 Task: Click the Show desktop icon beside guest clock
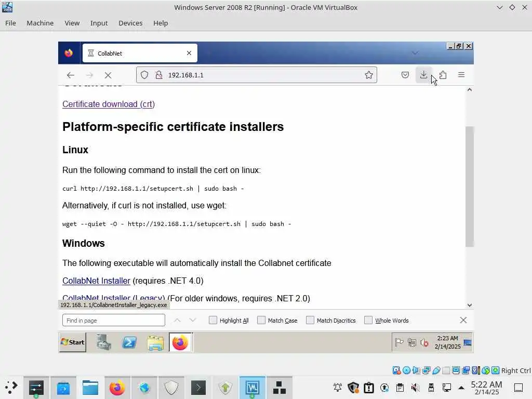click(468, 343)
